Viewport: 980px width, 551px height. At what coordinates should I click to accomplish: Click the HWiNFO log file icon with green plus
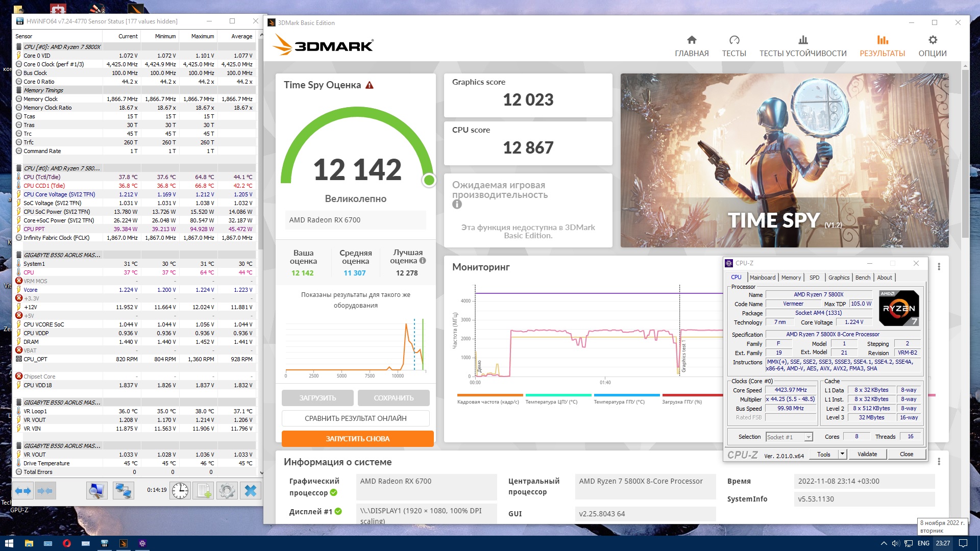point(203,491)
